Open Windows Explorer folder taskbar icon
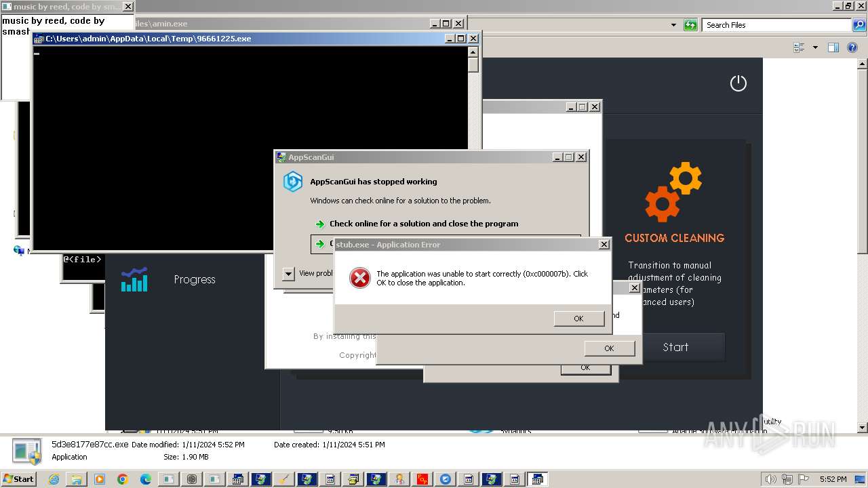The image size is (868, 488). click(77, 479)
